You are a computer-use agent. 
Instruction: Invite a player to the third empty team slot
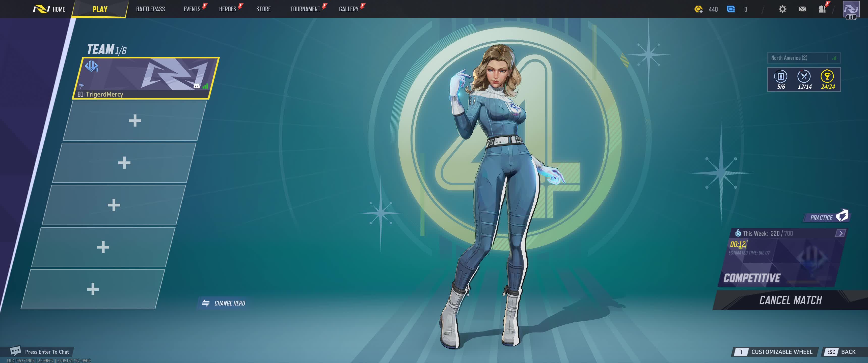click(x=114, y=205)
